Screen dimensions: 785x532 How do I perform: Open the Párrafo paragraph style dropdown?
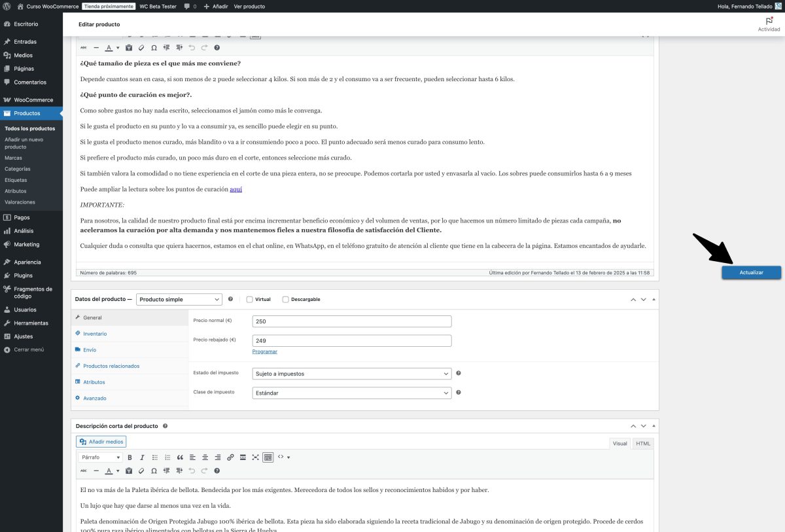point(99,457)
